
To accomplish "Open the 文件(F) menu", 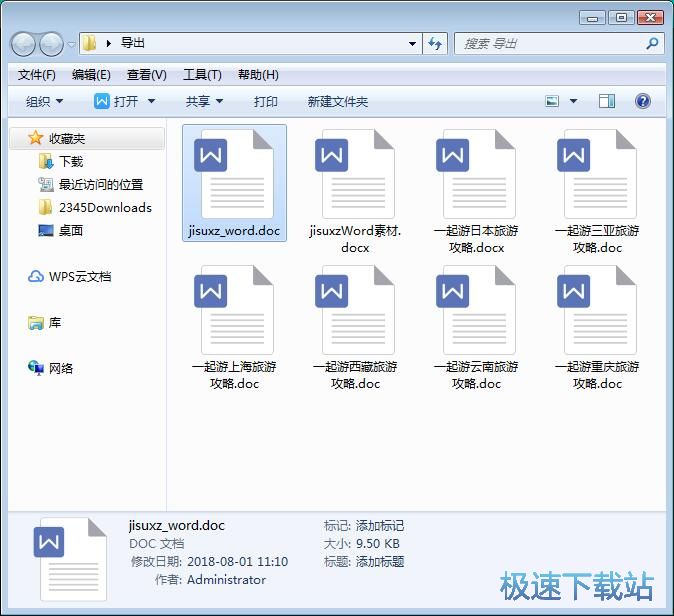I will [x=37, y=75].
